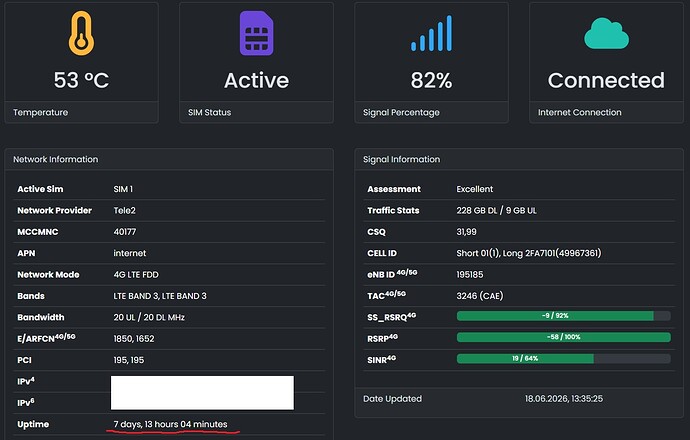Click the 82% signal percentage value

tap(431, 80)
